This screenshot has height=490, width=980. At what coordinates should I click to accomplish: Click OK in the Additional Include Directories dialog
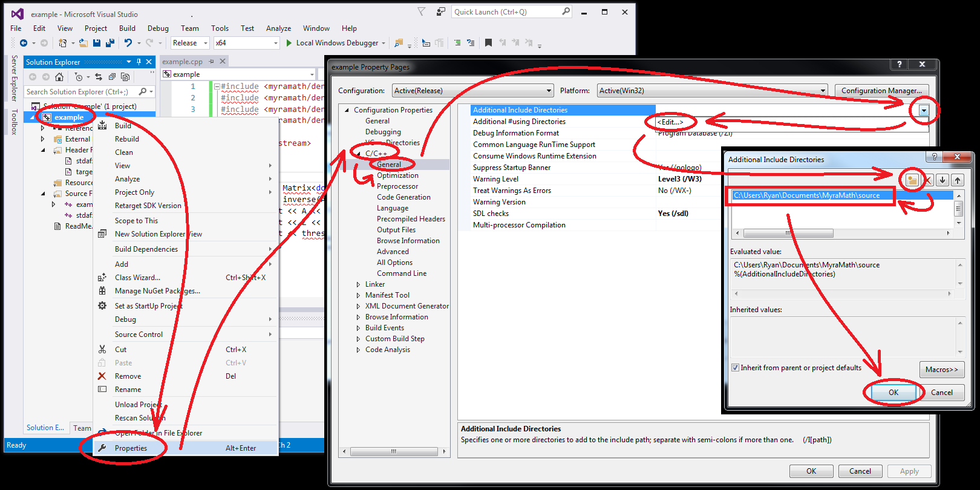[893, 393]
